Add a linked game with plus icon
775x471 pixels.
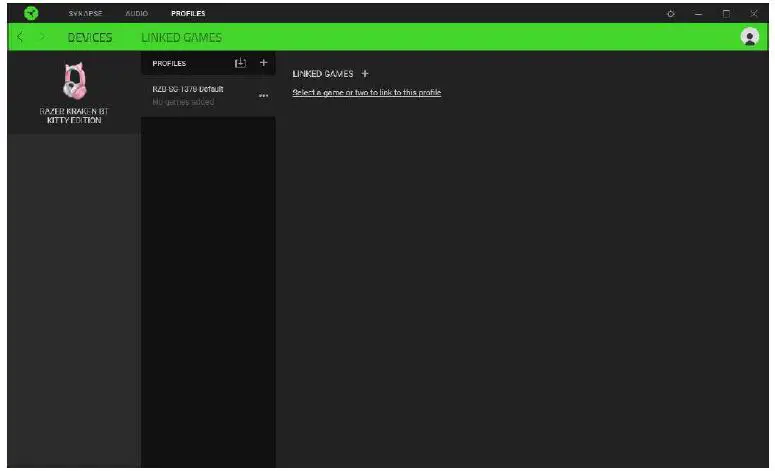click(365, 74)
